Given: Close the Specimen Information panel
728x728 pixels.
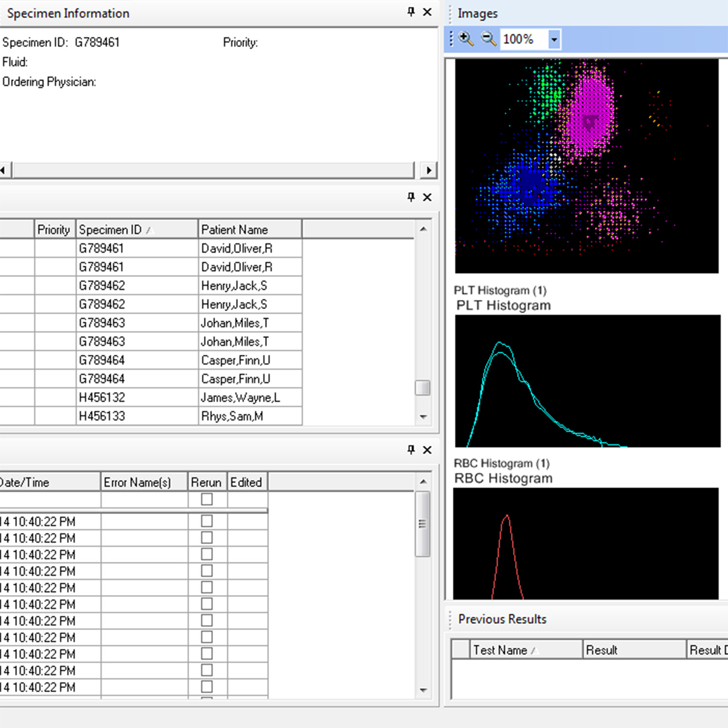Looking at the screenshot, I should click(x=427, y=12).
